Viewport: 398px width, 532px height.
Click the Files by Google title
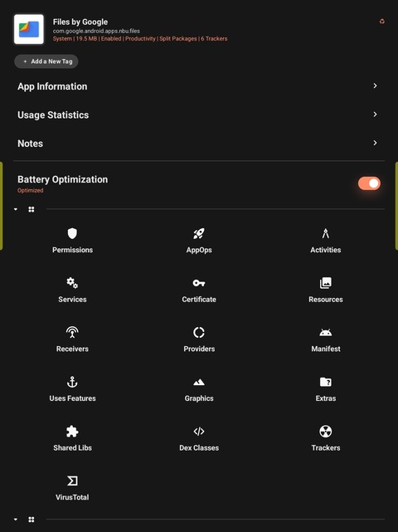pyautogui.click(x=80, y=22)
